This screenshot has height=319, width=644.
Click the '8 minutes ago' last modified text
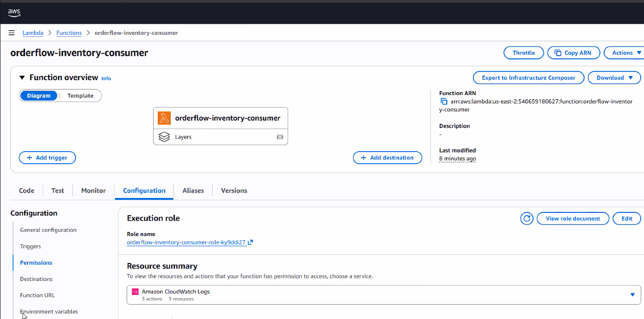point(457,159)
